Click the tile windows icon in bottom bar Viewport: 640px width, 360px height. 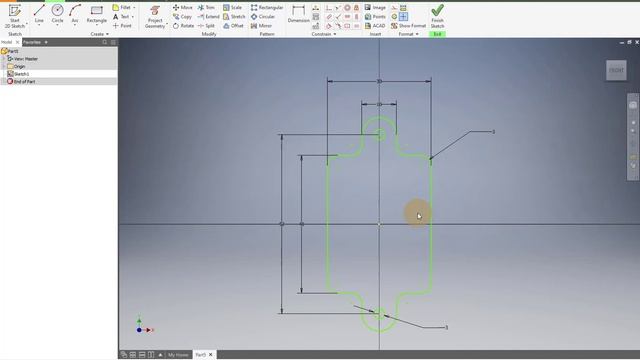point(133,355)
